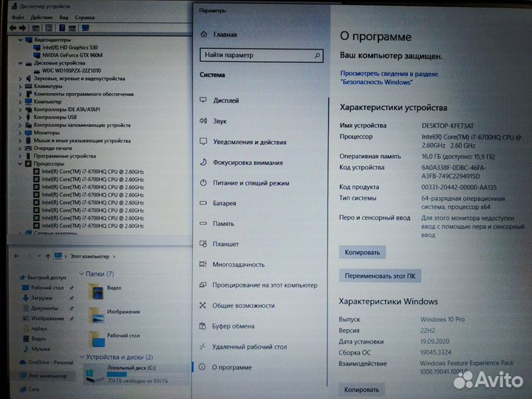This screenshot has width=532, height=399.
Task: Open the Вид menu in Device Manager
Action: 64,17
